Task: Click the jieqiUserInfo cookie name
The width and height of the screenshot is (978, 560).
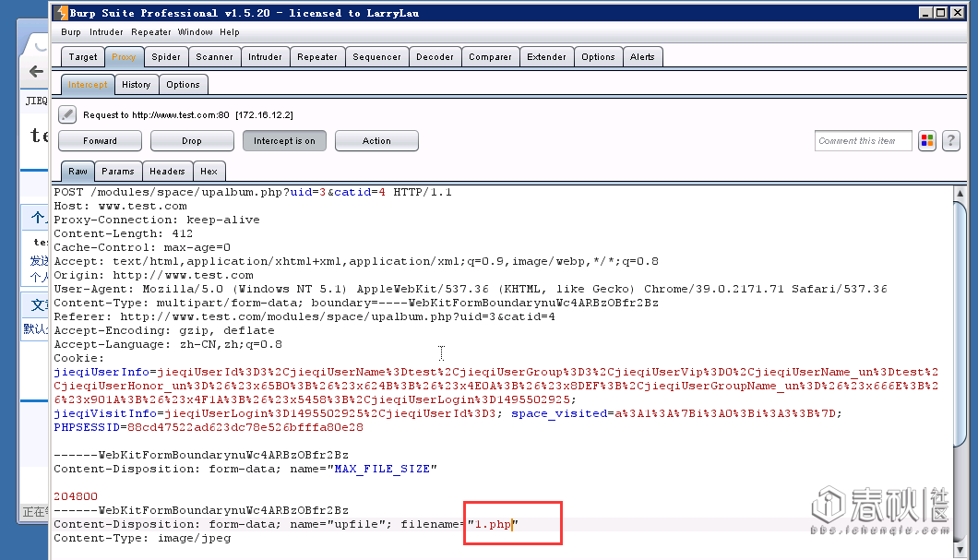Action: pos(101,373)
